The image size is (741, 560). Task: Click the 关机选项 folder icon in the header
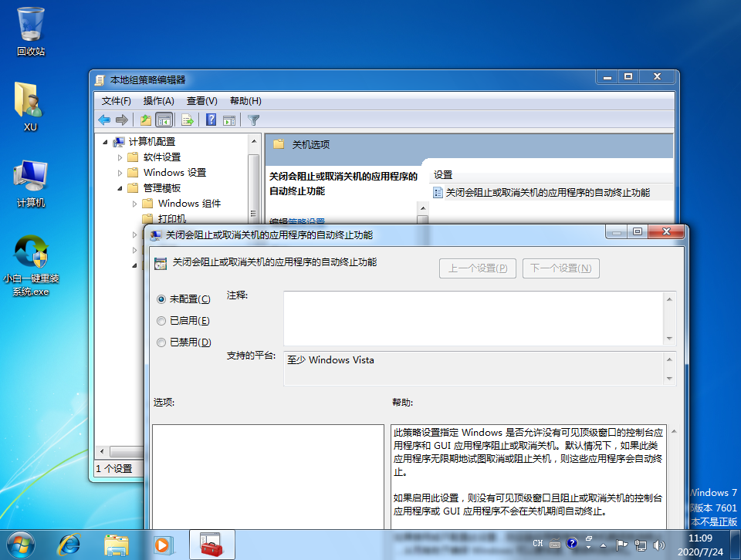click(279, 144)
